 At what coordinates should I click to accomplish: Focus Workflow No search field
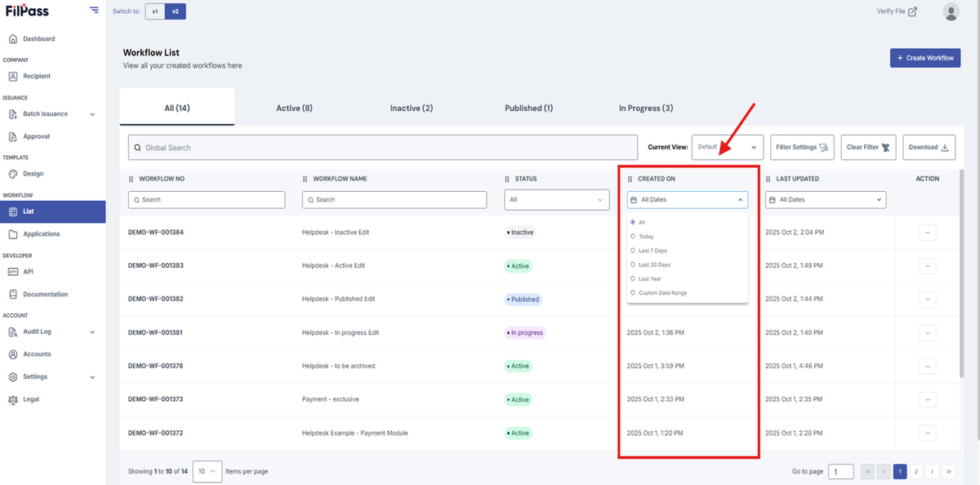pyautogui.click(x=207, y=199)
